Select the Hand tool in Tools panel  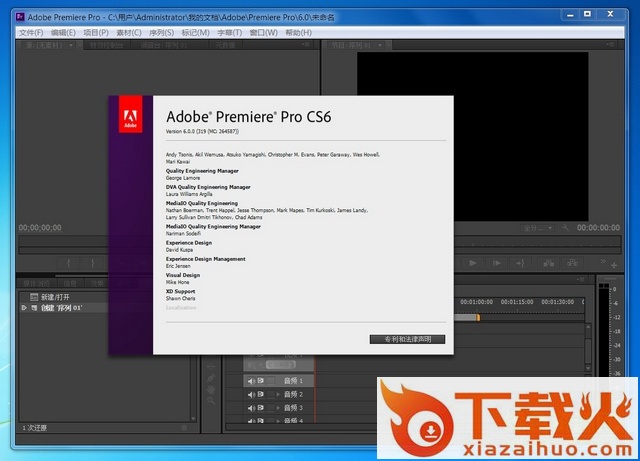pos(211,390)
